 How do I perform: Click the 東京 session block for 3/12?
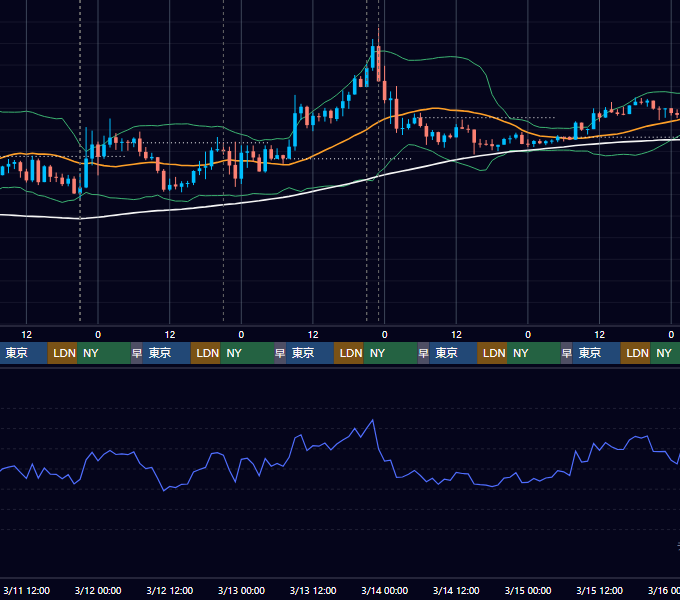(167, 353)
